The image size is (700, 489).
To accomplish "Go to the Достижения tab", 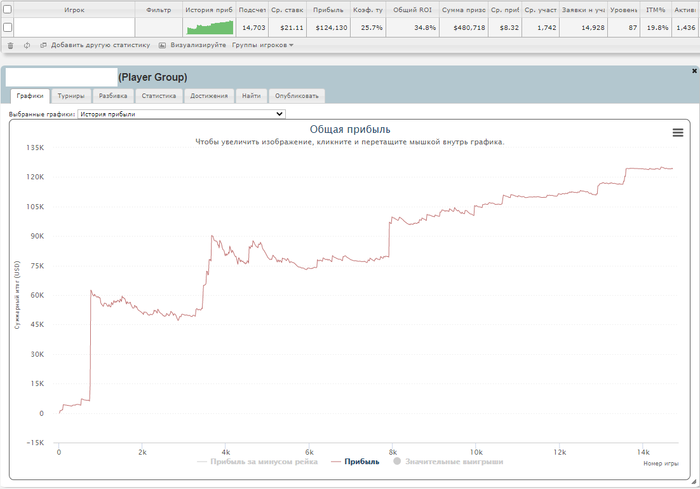I will pyautogui.click(x=209, y=96).
